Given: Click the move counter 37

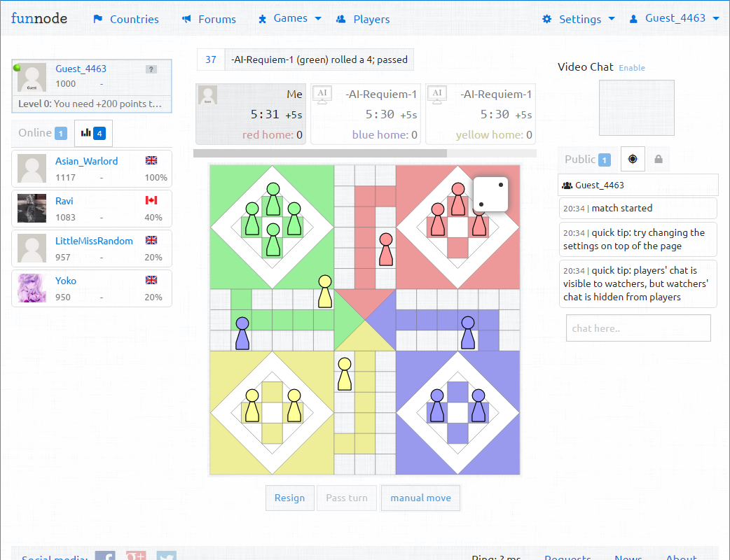Looking at the screenshot, I should 211,59.
